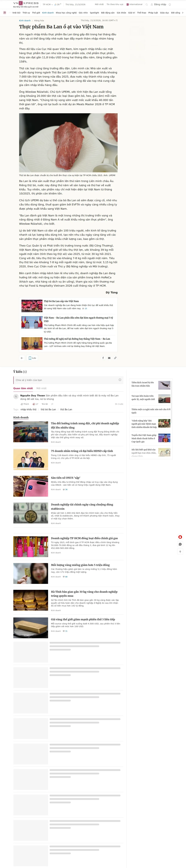Open the 'thịt Ba Lan' tag
This screenshot has height=868, width=186.
pos(66,409)
